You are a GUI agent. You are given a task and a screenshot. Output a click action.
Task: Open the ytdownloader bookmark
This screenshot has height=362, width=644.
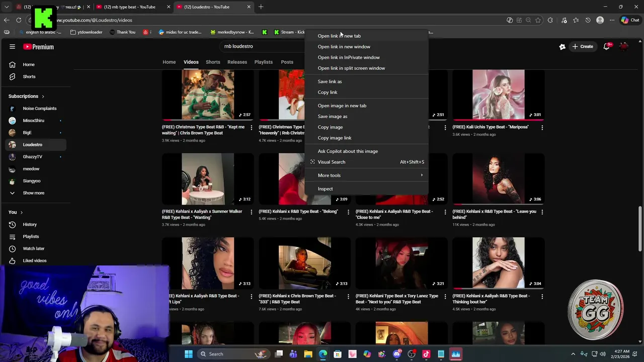coord(87,32)
